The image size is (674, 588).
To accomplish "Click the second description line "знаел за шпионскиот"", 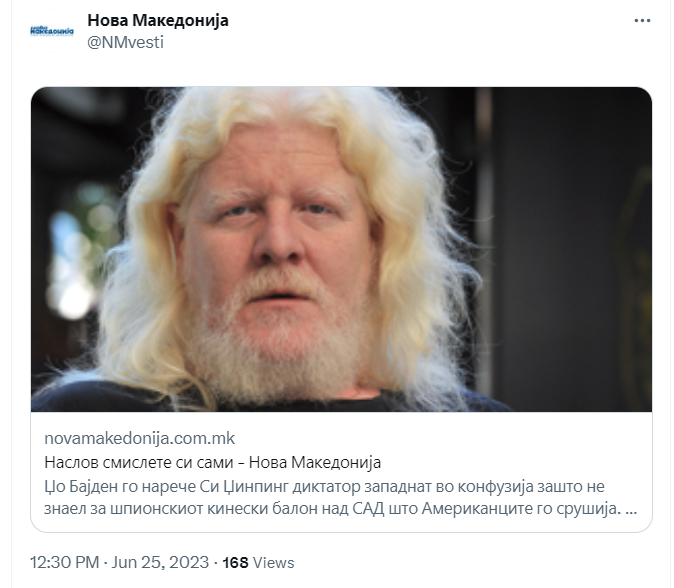I will [x=340, y=509].
